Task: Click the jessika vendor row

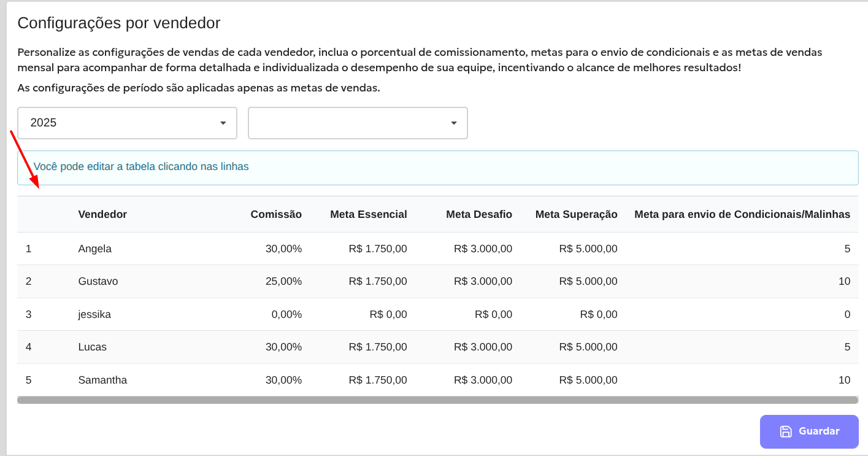Action: pos(94,314)
